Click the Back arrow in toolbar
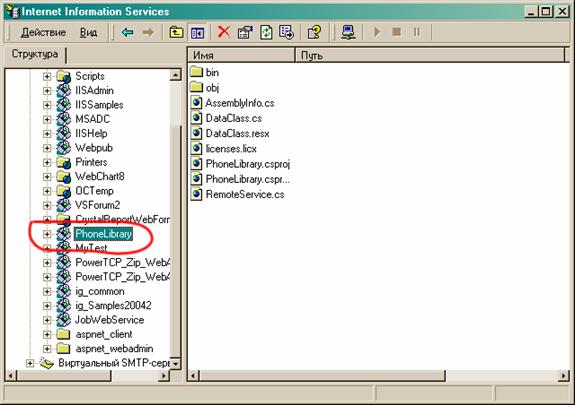The image size is (575, 405). (127, 33)
